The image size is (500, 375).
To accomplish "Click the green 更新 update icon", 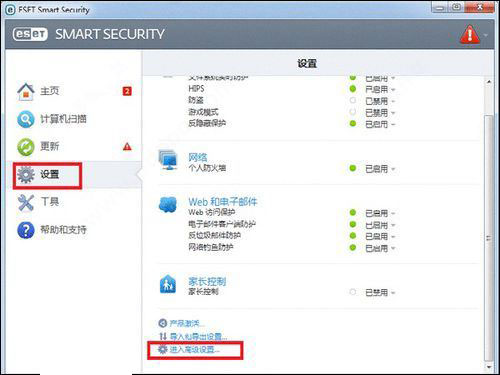I will 26,147.
